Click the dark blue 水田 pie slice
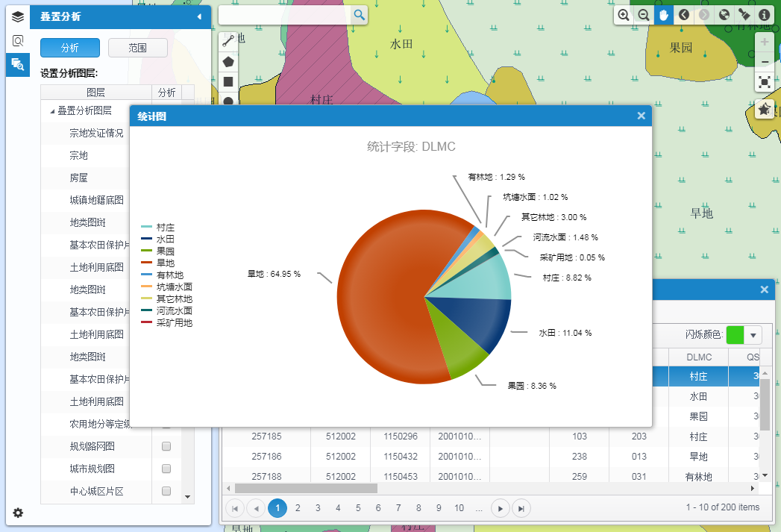 [x=473, y=319]
